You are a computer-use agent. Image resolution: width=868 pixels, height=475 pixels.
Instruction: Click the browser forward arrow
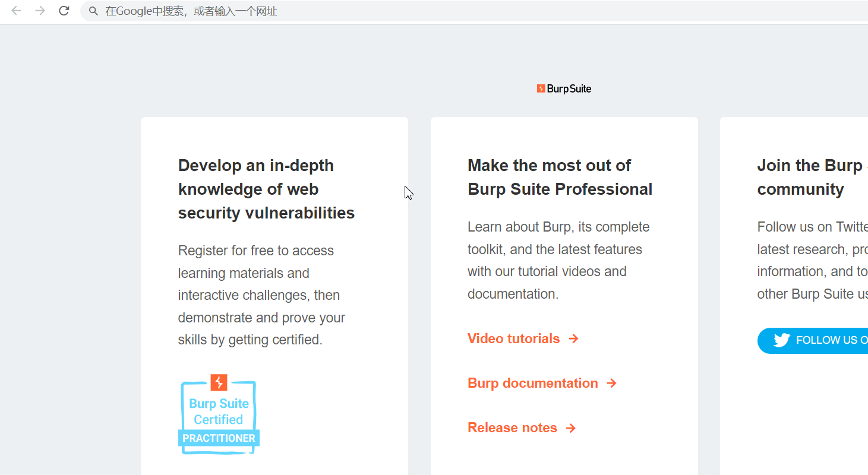coord(40,11)
